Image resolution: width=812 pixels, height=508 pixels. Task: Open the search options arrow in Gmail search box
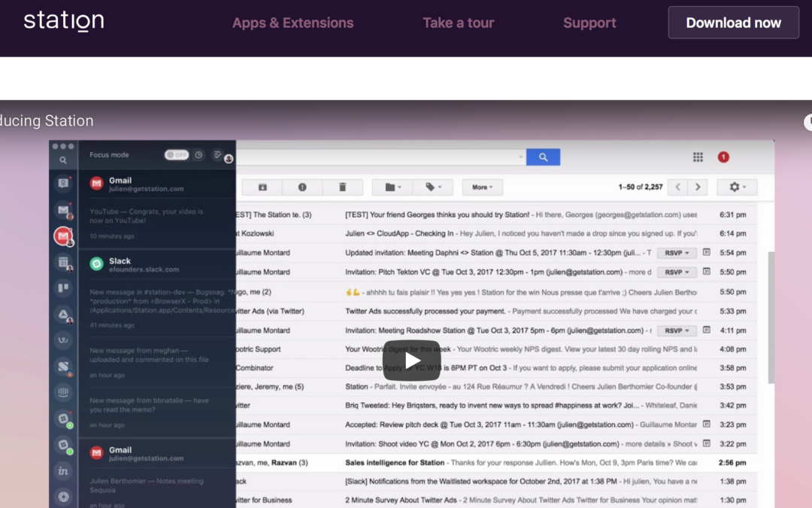click(520, 157)
